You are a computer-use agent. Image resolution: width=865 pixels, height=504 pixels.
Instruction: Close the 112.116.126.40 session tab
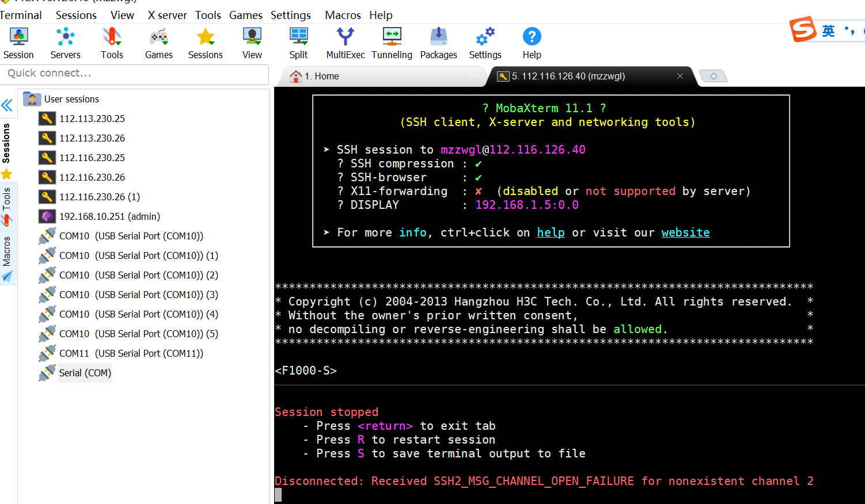(x=680, y=76)
